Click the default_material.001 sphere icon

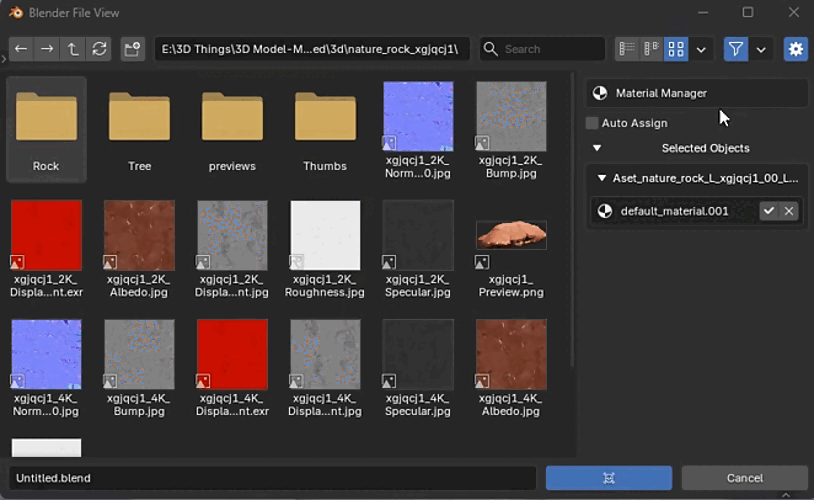tap(605, 211)
